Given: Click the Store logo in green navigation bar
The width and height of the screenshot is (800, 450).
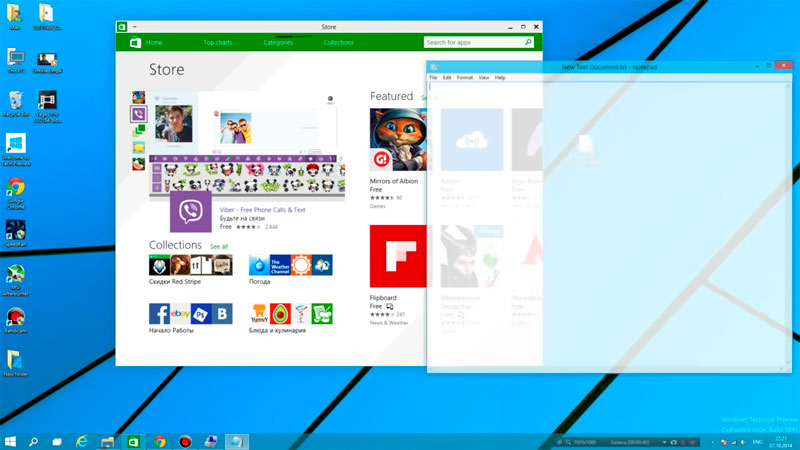Looking at the screenshot, I should (x=135, y=42).
